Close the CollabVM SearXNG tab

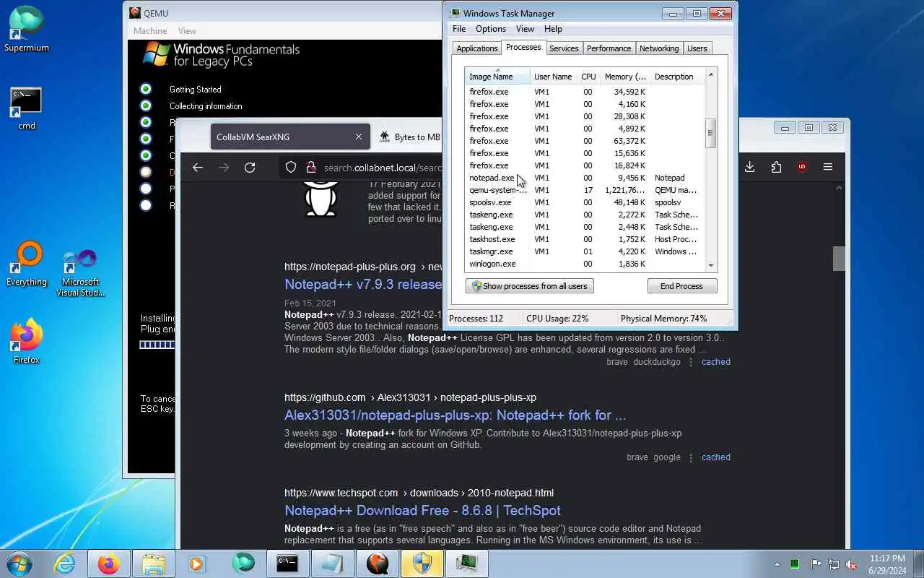tap(359, 137)
